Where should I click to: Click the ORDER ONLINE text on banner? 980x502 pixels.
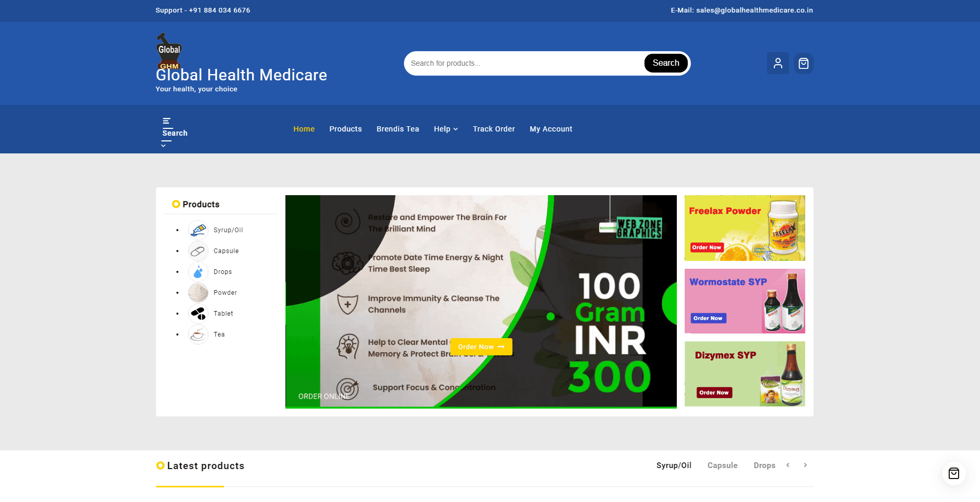pyautogui.click(x=324, y=397)
